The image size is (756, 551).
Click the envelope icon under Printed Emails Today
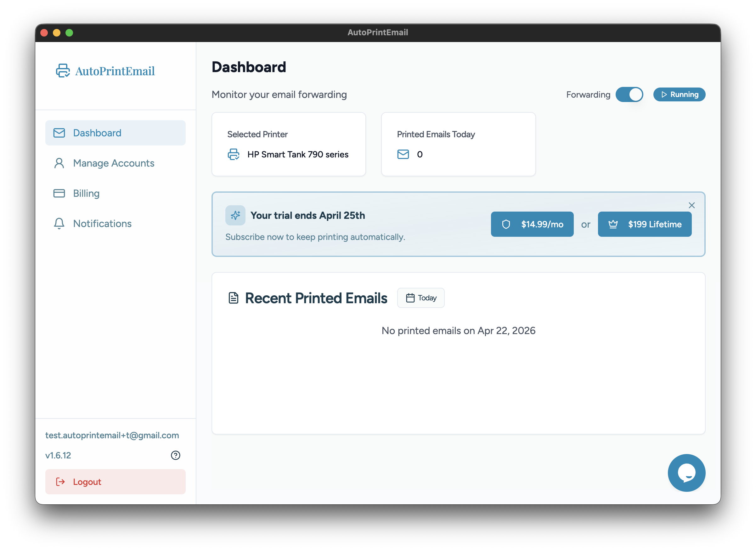(403, 154)
